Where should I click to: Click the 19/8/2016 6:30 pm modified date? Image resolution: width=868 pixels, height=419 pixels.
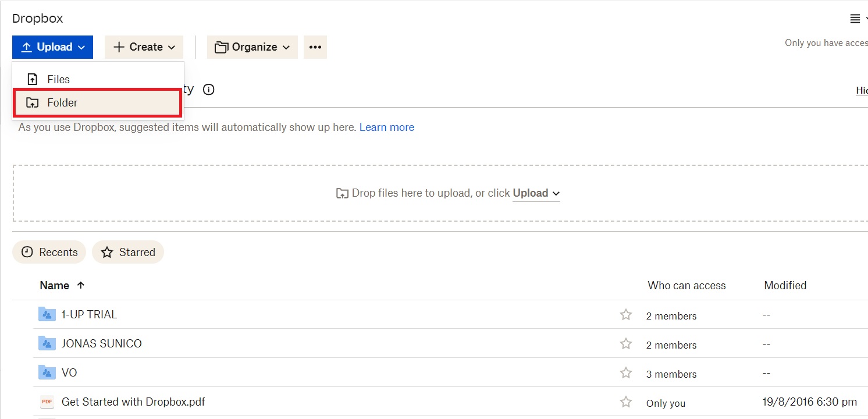[x=810, y=402]
